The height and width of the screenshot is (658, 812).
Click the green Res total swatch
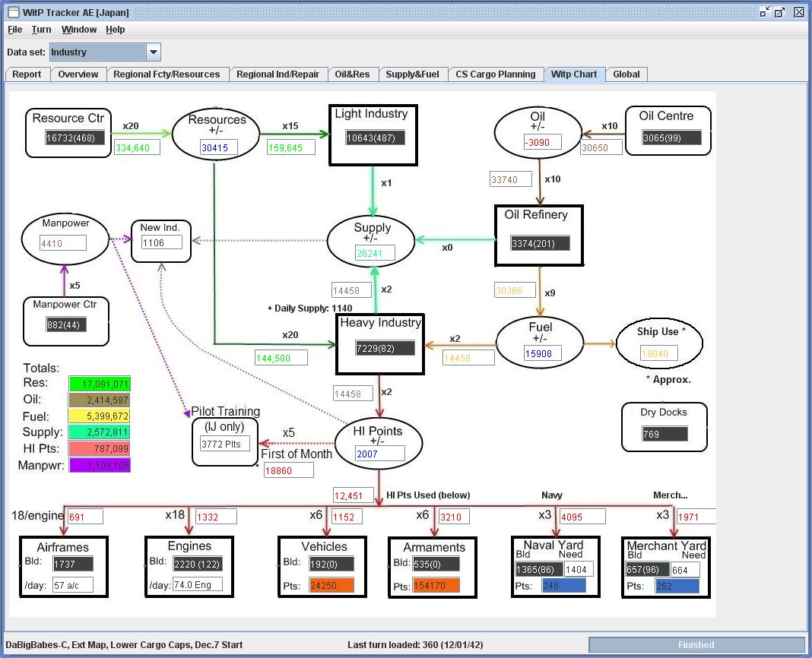click(x=100, y=384)
